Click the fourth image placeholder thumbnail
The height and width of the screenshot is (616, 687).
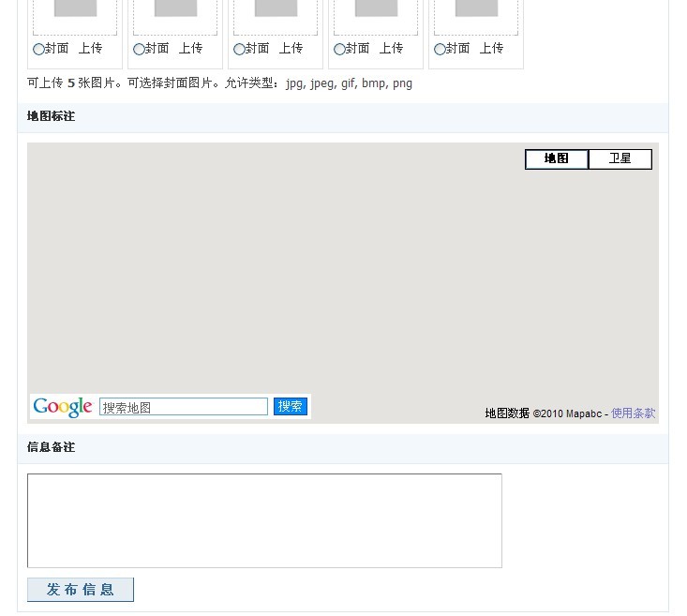pyautogui.click(x=377, y=8)
